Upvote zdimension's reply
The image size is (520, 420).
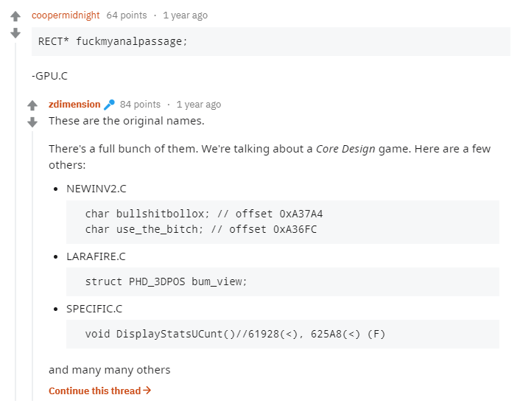32,105
